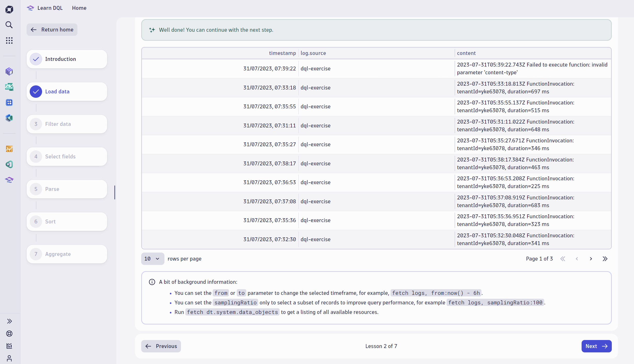Open the blue dashboard app icon in sidebar
This screenshot has height=364, width=634.
pos(9,102)
